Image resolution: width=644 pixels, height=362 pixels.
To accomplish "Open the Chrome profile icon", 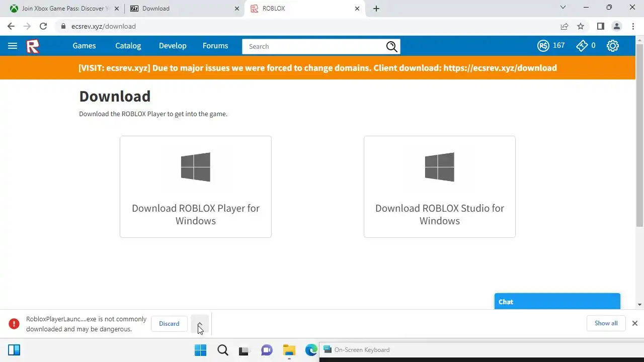I will click(616, 26).
